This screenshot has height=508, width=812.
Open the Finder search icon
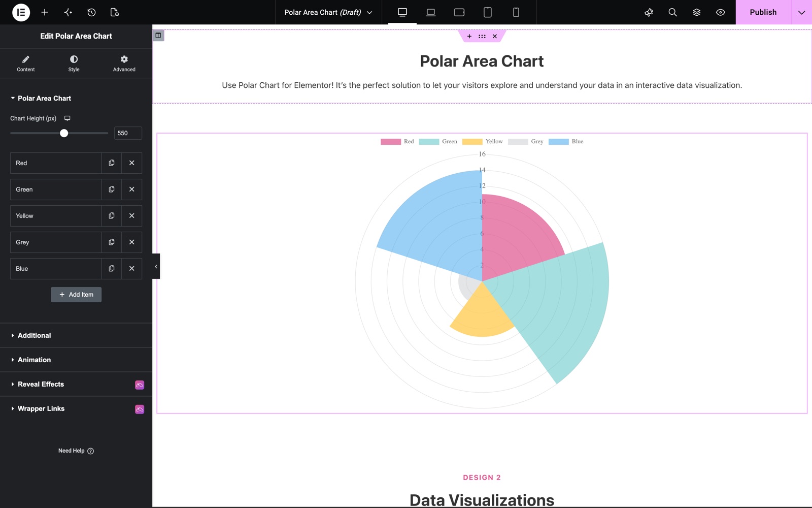tap(672, 12)
